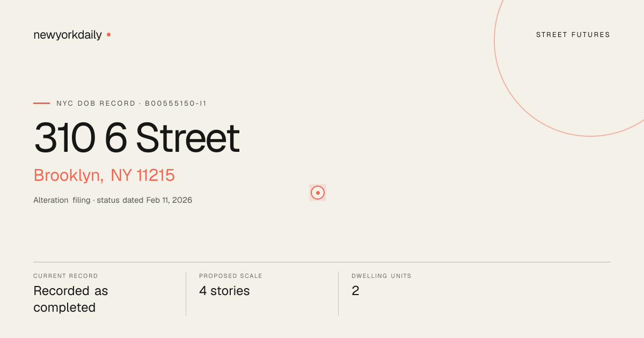Viewport: 644px width, 338px height.
Task: Click the horizontal divider above the stats
Action: pyautogui.click(x=322, y=262)
